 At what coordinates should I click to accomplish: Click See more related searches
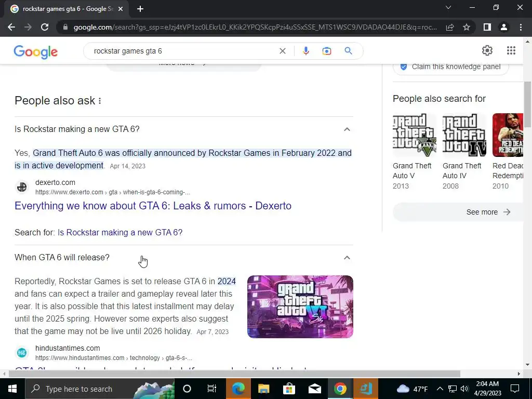458,212
